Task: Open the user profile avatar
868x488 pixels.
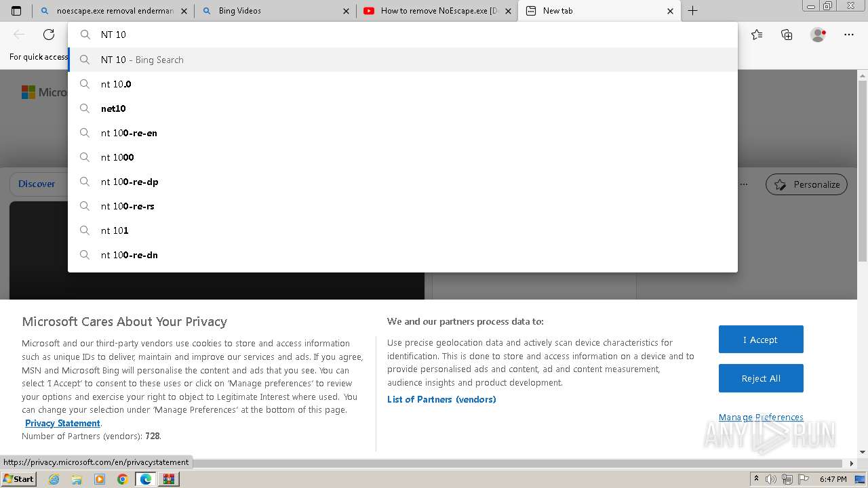Action: [x=818, y=35]
